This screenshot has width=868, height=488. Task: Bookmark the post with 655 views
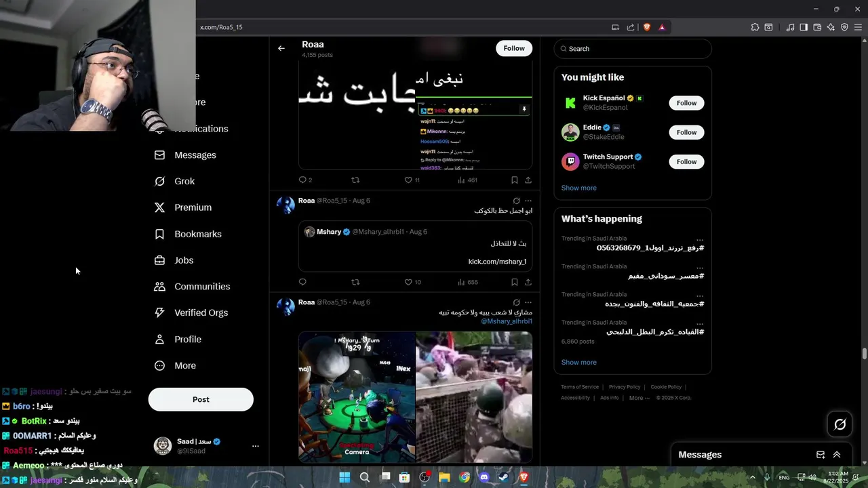click(515, 282)
